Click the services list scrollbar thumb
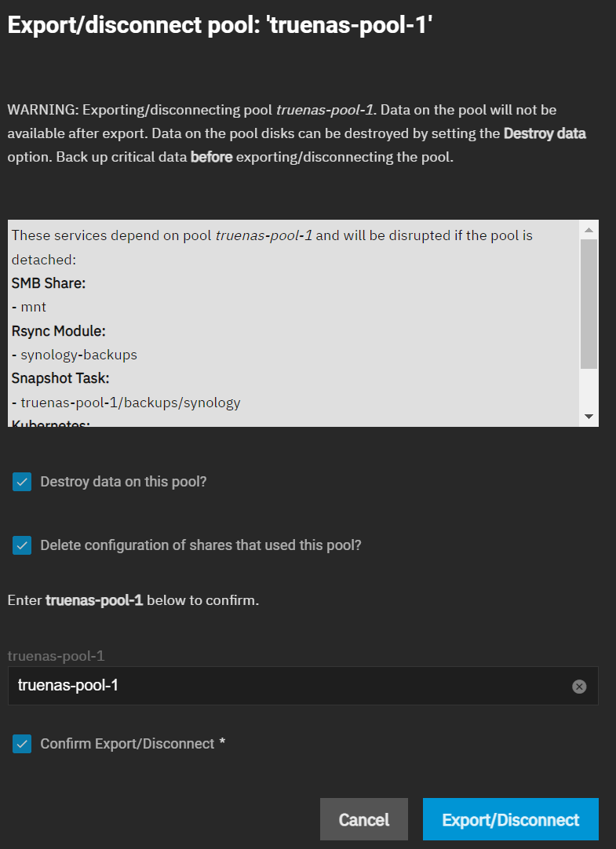 tap(589, 302)
